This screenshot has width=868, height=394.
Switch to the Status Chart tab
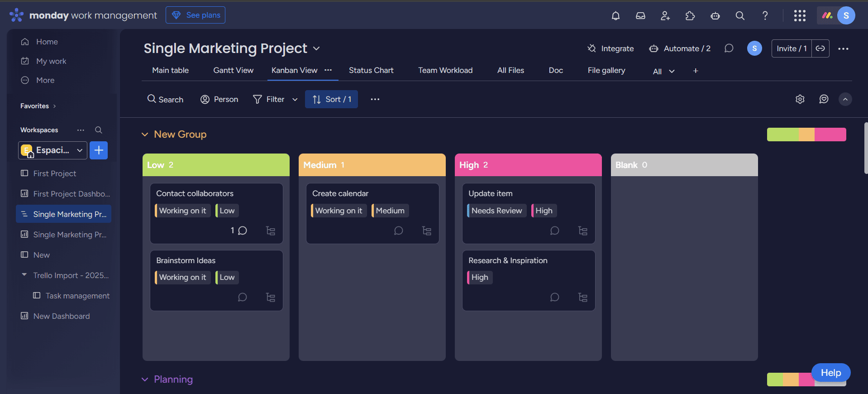pyautogui.click(x=371, y=70)
